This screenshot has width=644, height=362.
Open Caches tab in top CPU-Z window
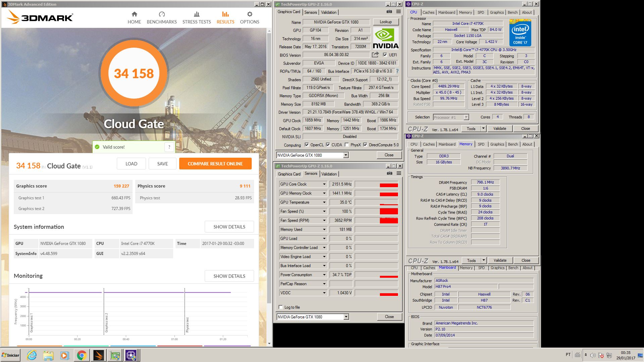(429, 12)
